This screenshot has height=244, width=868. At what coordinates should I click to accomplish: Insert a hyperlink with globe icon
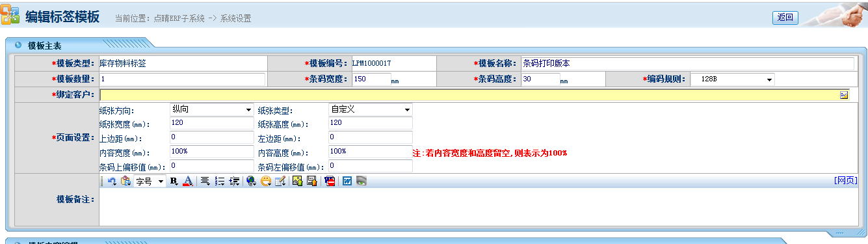point(252,181)
